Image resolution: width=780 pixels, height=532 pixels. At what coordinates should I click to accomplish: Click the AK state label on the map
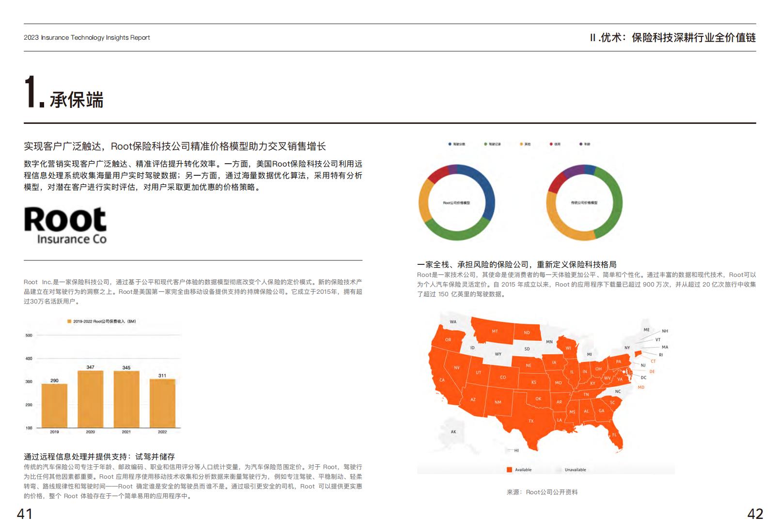pos(453,432)
